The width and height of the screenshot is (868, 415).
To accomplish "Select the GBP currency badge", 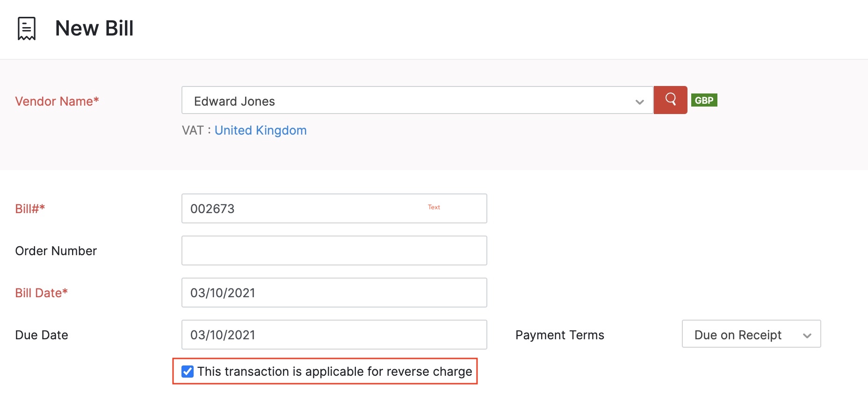I will point(704,100).
